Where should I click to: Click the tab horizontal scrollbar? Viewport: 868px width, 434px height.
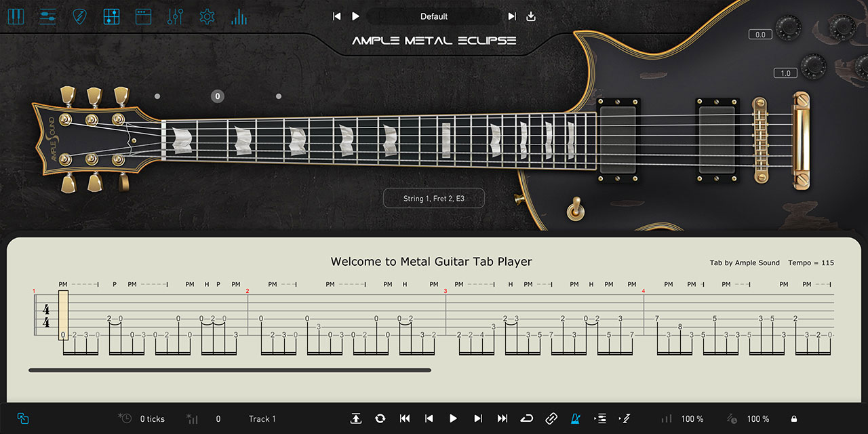[x=230, y=370]
